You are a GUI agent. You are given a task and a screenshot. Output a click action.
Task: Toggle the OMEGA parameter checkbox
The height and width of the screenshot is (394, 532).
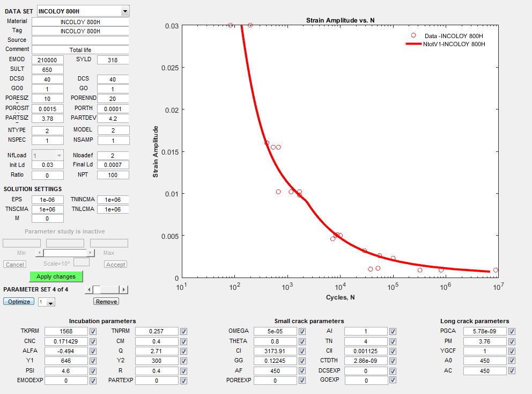pyautogui.click(x=302, y=331)
